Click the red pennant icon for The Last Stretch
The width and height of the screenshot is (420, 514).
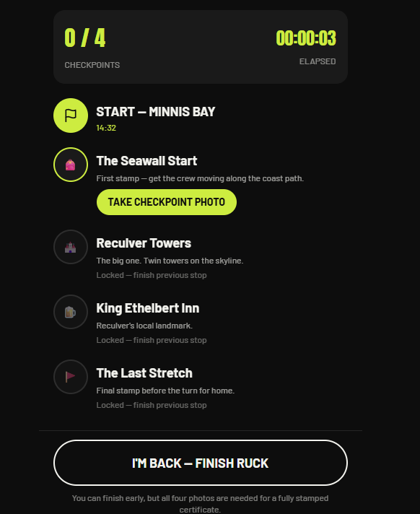[x=71, y=377]
